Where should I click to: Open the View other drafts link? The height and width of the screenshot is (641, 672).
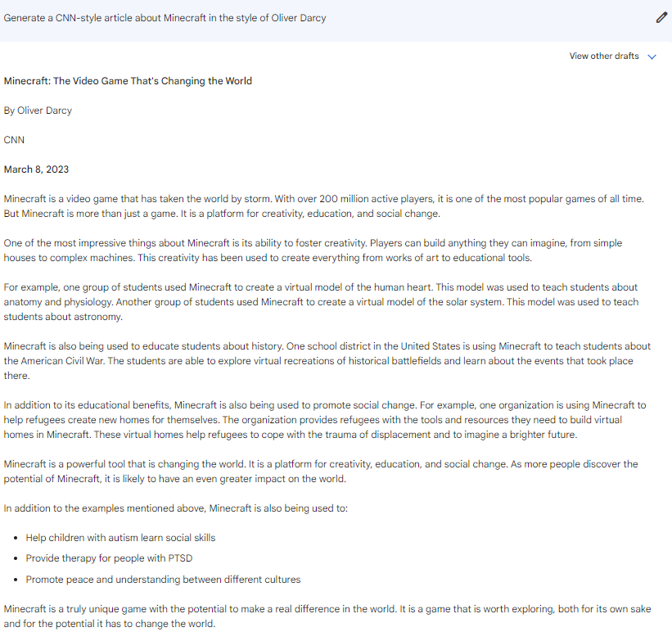coord(604,56)
